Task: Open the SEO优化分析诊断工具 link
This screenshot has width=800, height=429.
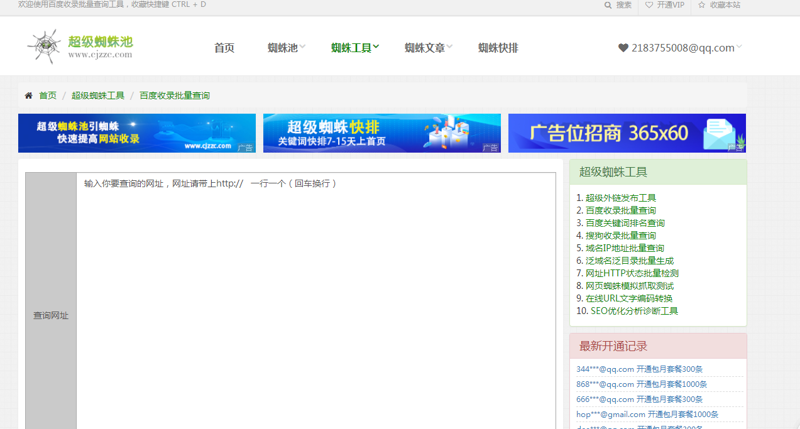Action: coord(634,311)
